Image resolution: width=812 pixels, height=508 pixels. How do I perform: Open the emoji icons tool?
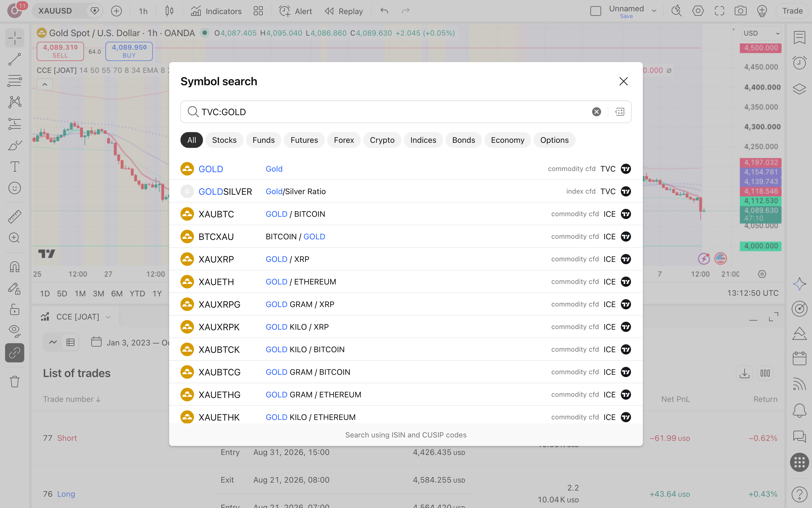point(14,188)
